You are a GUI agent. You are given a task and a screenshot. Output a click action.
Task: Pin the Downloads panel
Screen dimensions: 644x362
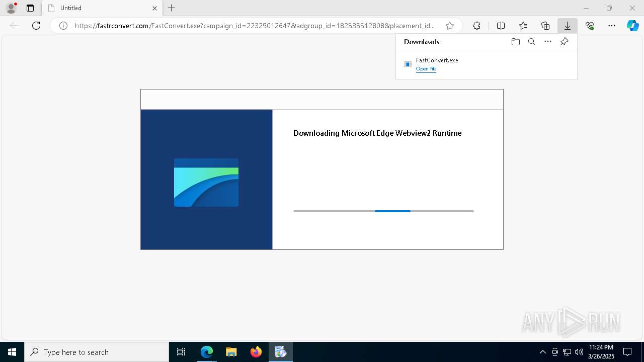click(564, 42)
